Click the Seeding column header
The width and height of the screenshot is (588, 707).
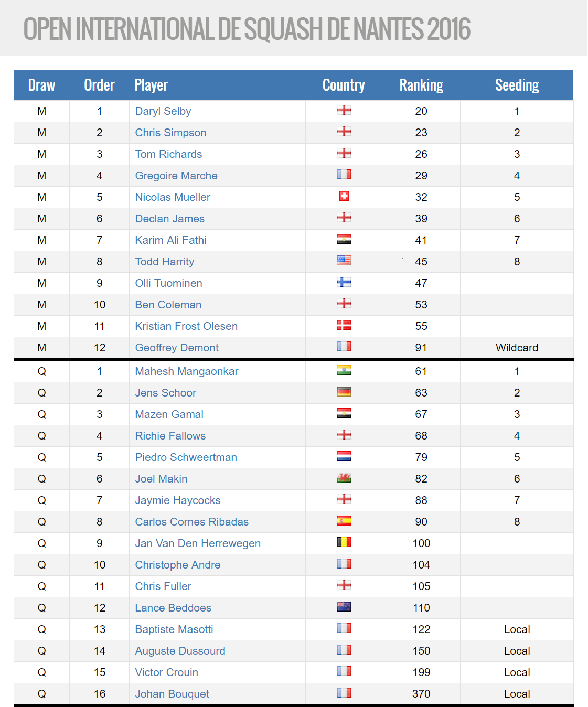pyautogui.click(x=517, y=85)
